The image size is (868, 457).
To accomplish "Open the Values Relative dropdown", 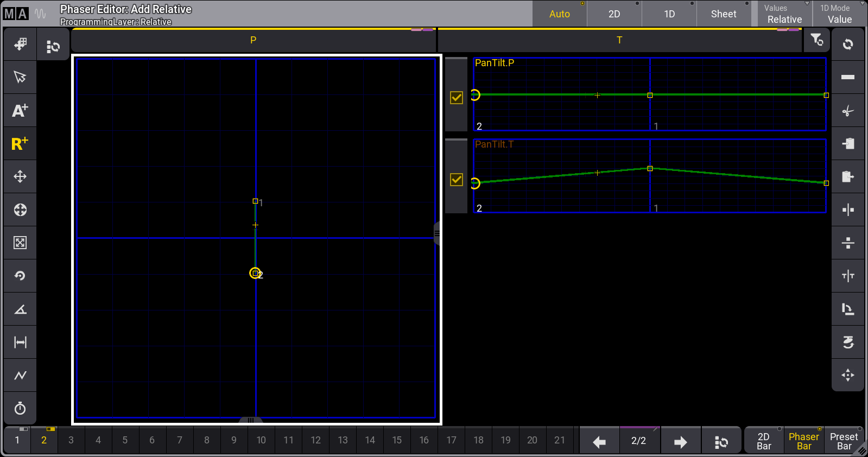I will pyautogui.click(x=784, y=14).
